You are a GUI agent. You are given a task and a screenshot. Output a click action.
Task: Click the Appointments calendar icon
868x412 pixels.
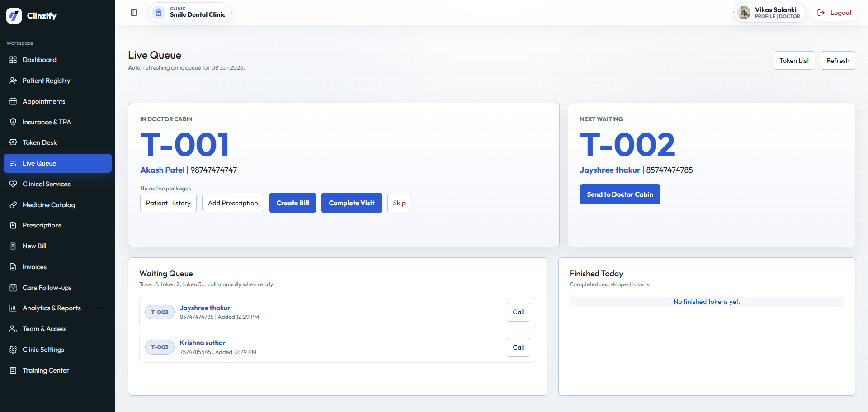[13, 101]
